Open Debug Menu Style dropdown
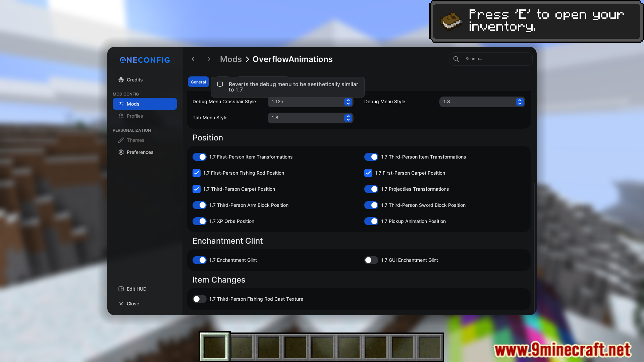Image resolution: width=644 pixels, height=362 pixels. click(482, 102)
